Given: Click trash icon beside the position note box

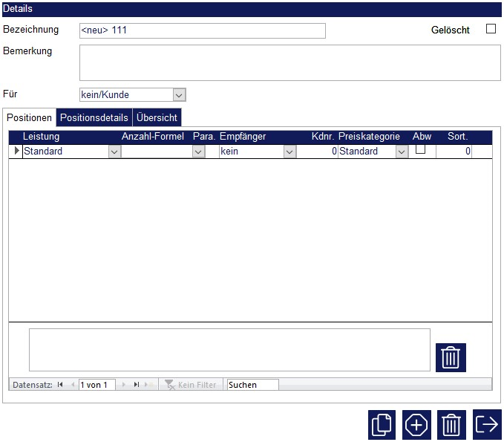Looking at the screenshot, I should pyautogui.click(x=451, y=357).
